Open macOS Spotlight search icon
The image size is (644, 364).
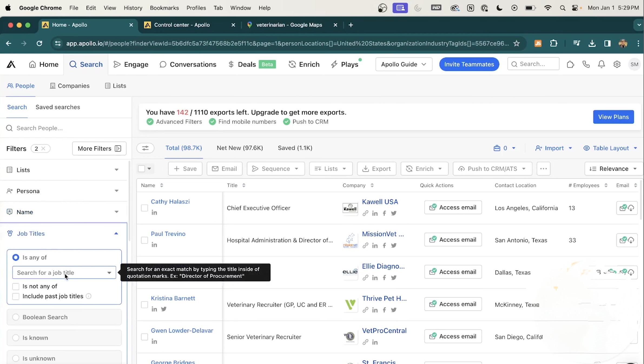coord(563,8)
